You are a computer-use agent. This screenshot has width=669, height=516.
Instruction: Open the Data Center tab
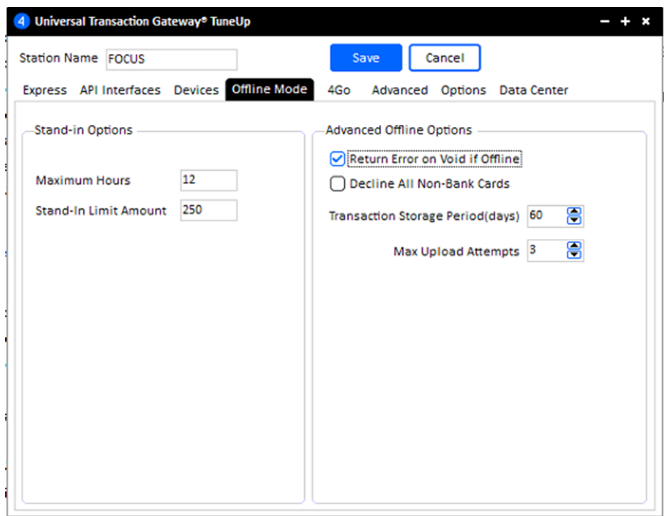(x=534, y=90)
